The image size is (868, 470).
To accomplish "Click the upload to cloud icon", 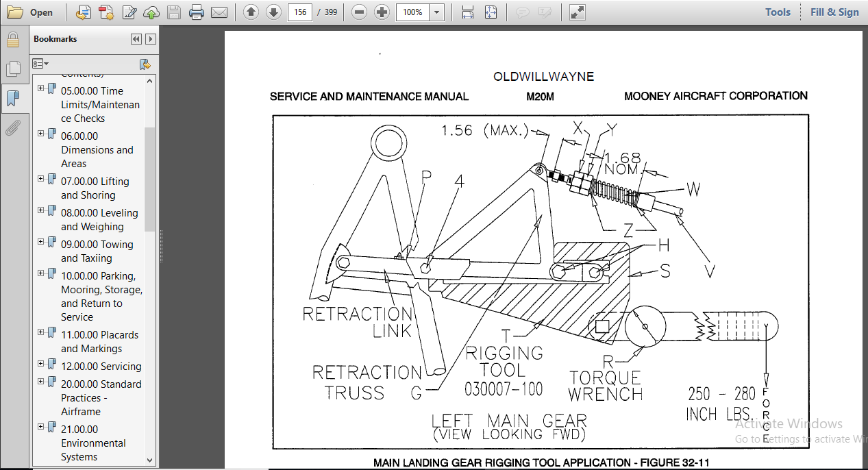I will 151,12.
